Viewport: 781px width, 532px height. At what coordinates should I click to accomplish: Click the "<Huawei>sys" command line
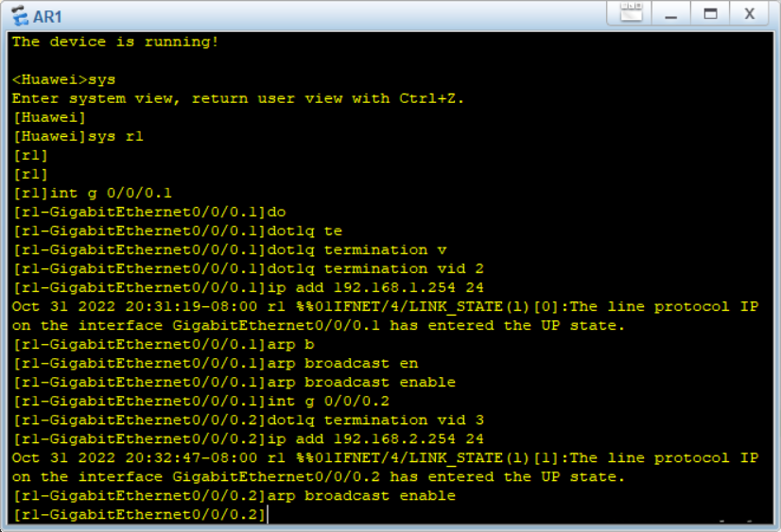(63, 79)
